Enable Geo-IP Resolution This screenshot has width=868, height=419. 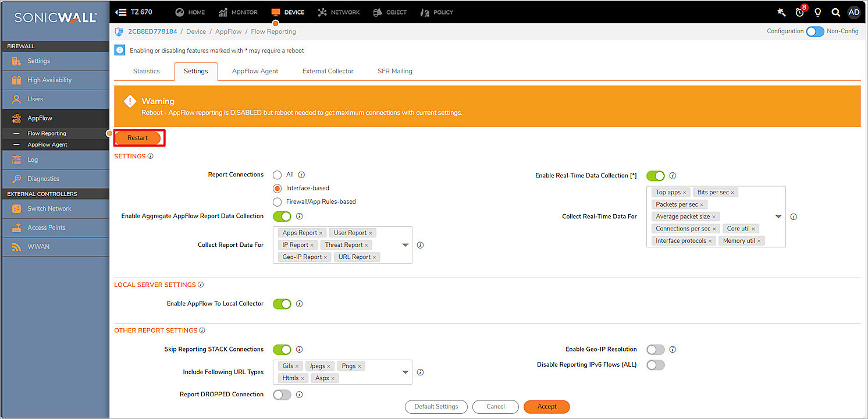(655, 349)
